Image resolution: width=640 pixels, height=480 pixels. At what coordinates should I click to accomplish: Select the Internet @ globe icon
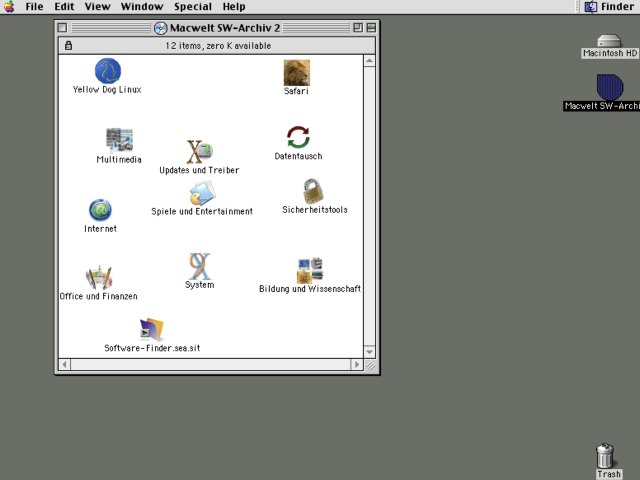(x=100, y=210)
